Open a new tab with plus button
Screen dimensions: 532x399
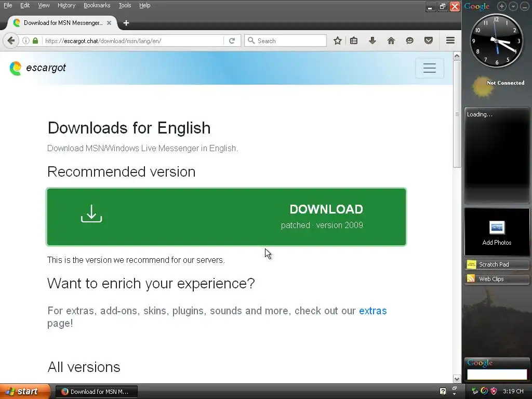[x=126, y=23]
